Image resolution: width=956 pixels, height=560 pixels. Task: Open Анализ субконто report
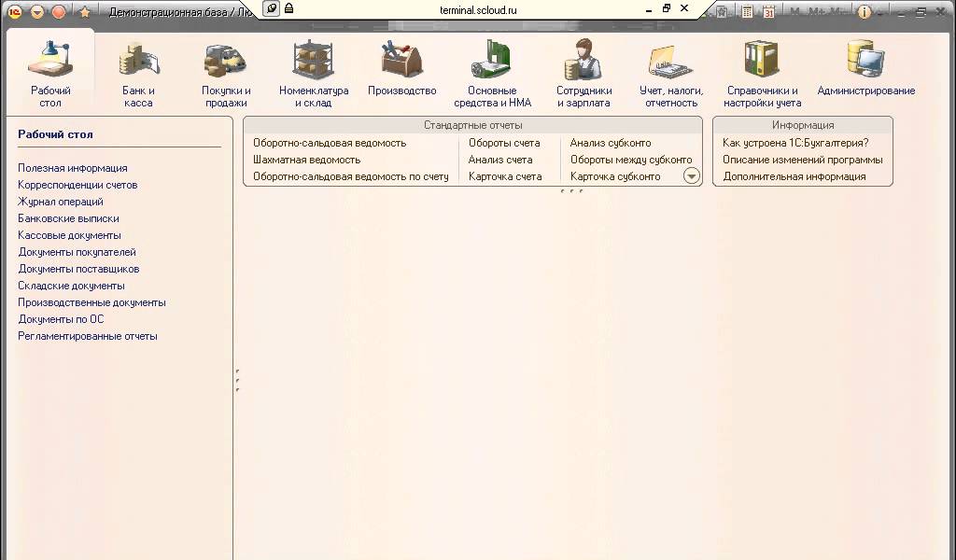pyautogui.click(x=611, y=143)
